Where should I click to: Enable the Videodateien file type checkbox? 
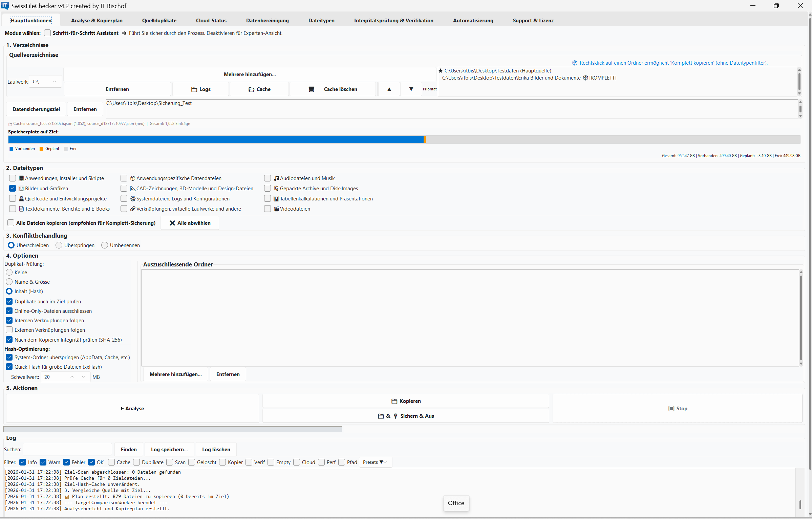tap(268, 209)
